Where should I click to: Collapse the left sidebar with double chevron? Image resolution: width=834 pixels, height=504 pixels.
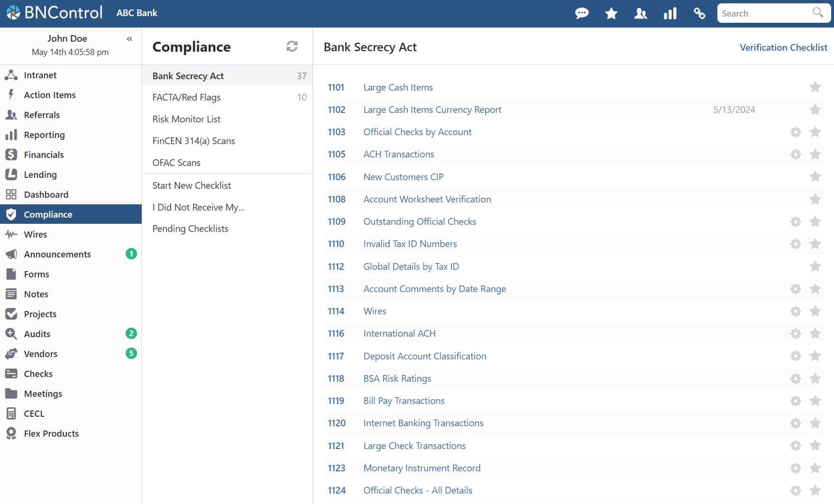pos(129,39)
